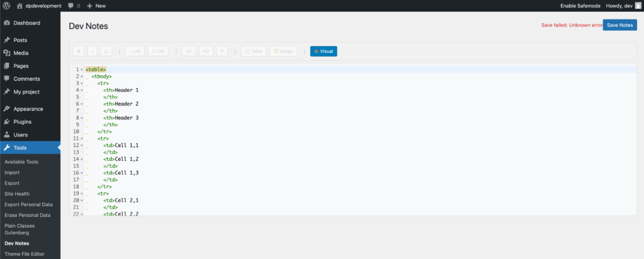This screenshot has width=644, height=259.
Task: Apply the H1 heading format
Action: coord(189,52)
